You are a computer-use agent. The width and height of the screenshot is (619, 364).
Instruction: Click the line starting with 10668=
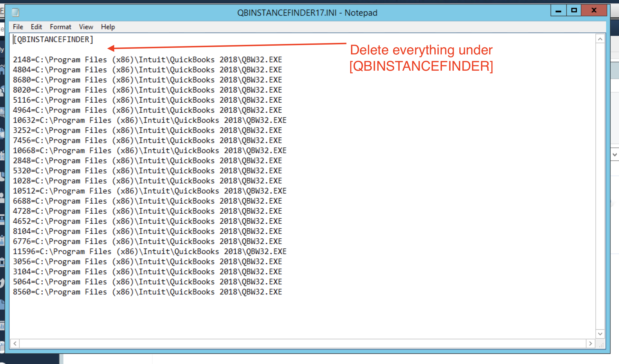150,151
